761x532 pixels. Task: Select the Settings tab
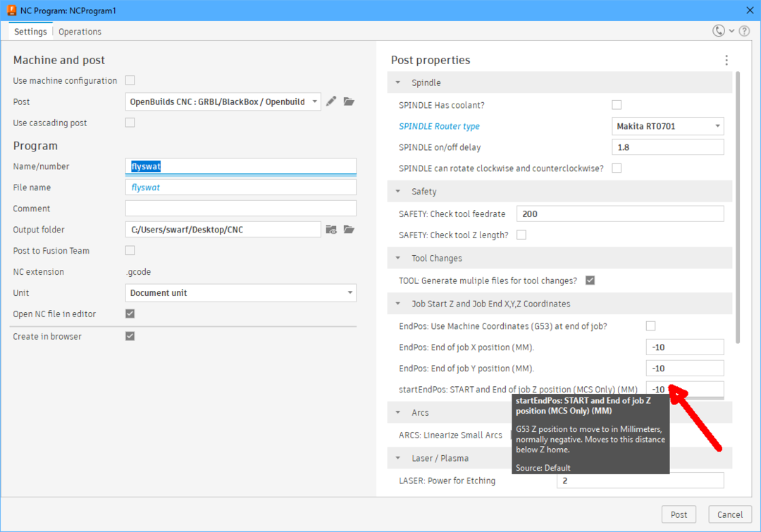[x=30, y=32]
